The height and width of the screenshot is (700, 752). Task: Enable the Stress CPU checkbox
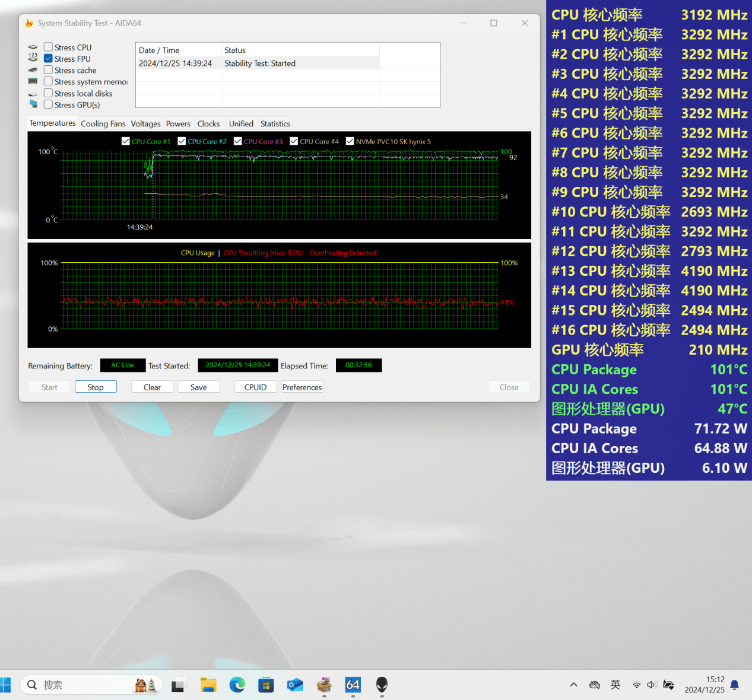click(48, 47)
